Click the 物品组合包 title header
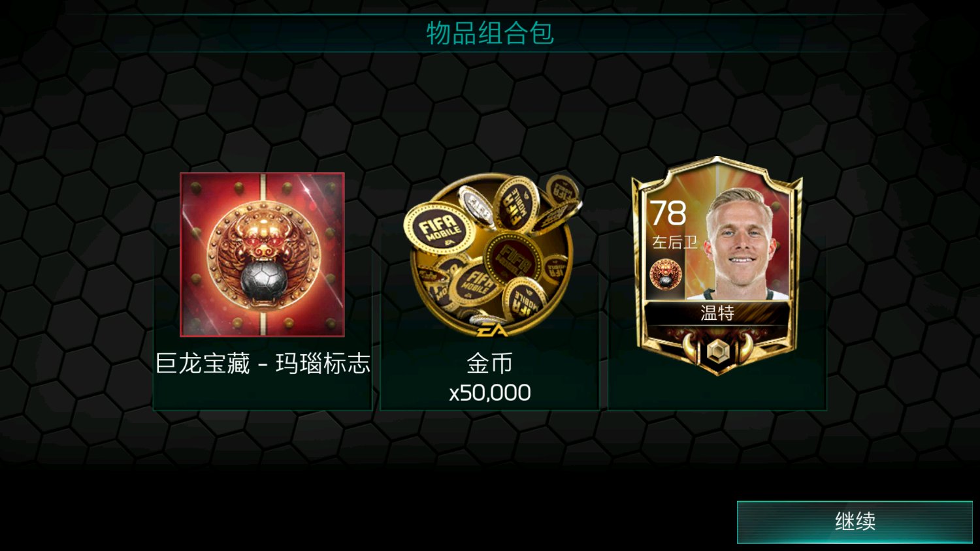 point(490,33)
